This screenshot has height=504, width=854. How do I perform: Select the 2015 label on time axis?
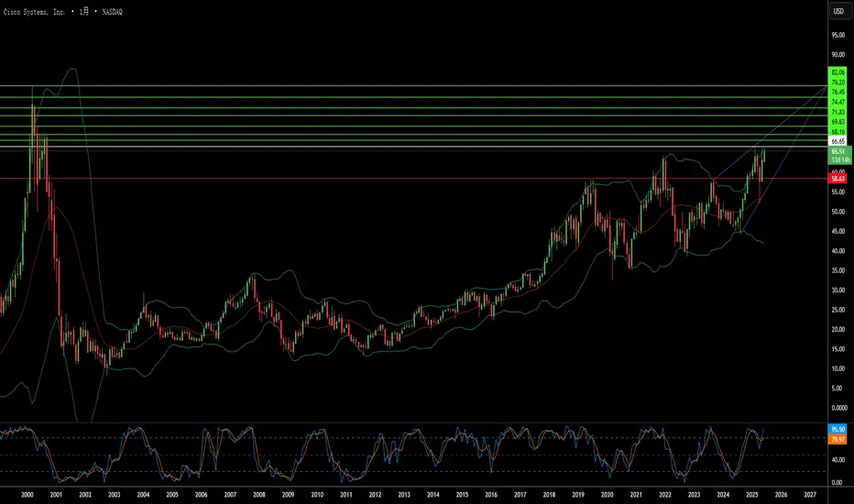coord(462,495)
